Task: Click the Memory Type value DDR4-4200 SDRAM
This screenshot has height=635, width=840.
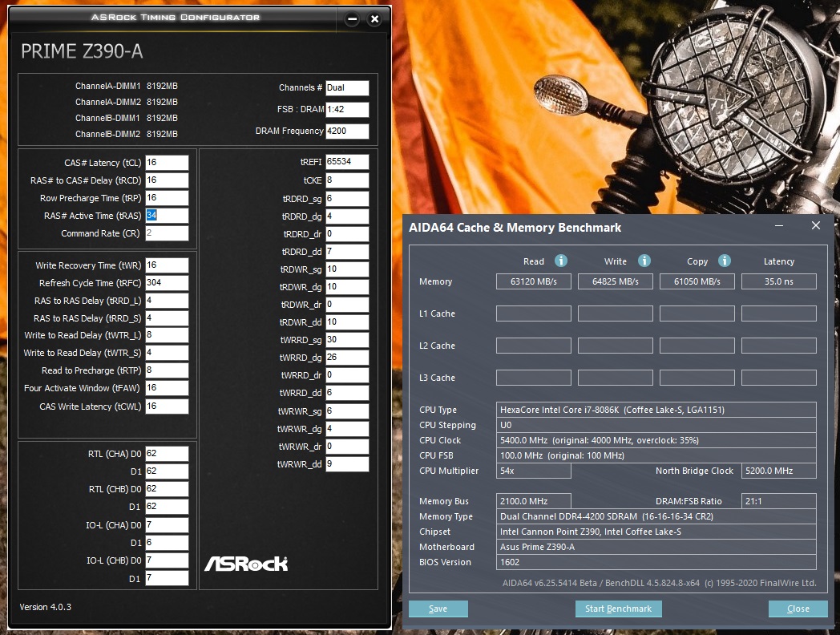Action: click(656, 516)
